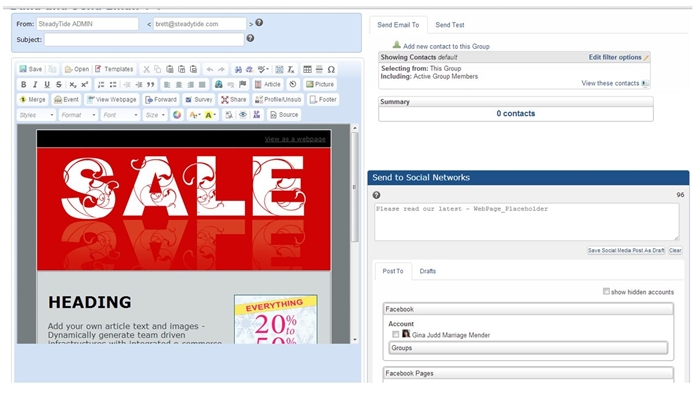Toggle Superscript formatting

click(84, 84)
